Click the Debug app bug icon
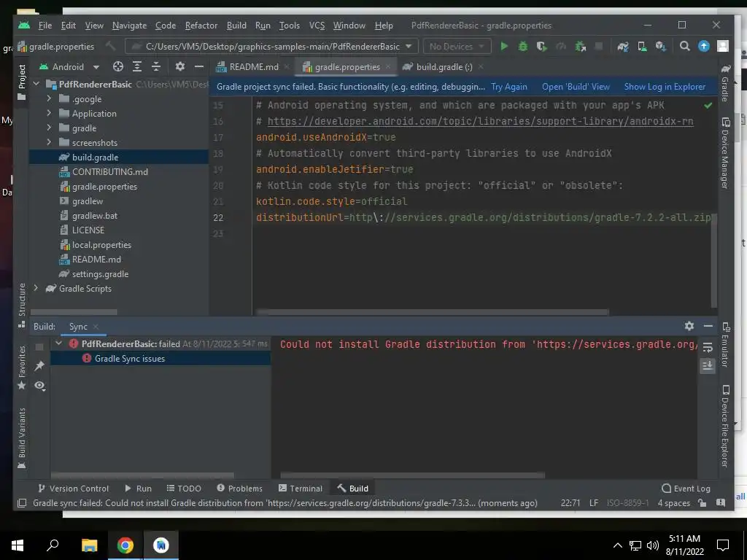Image resolution: width=747 pixels, height=560 pixels. click(x=522, y=46)
